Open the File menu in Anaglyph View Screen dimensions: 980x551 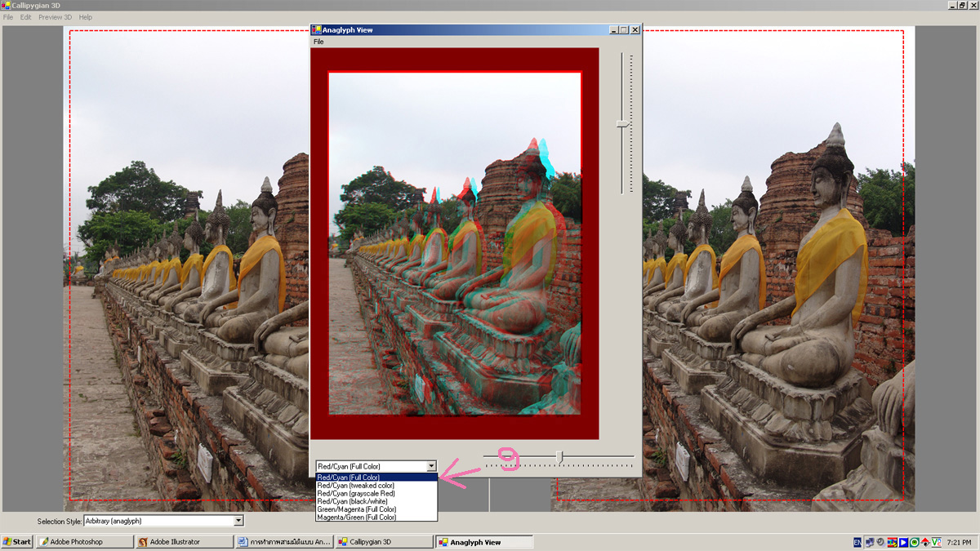(318, 42)
